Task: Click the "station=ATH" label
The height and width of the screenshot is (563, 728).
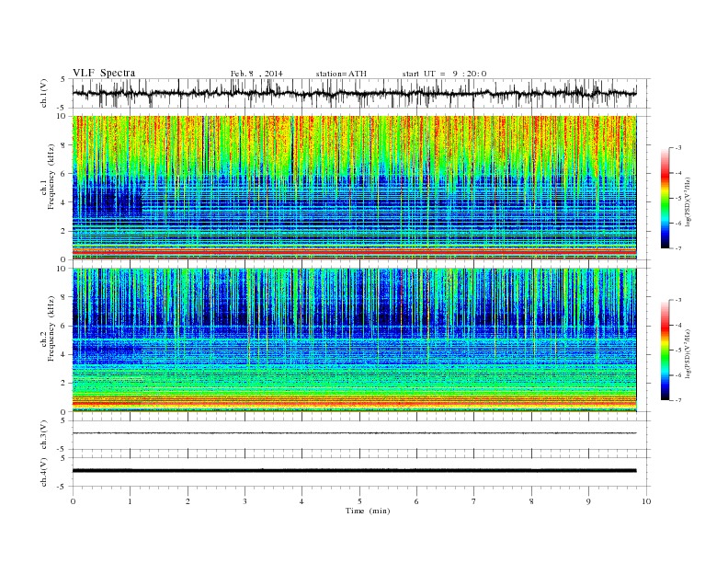Action: [x=341, y=74]
